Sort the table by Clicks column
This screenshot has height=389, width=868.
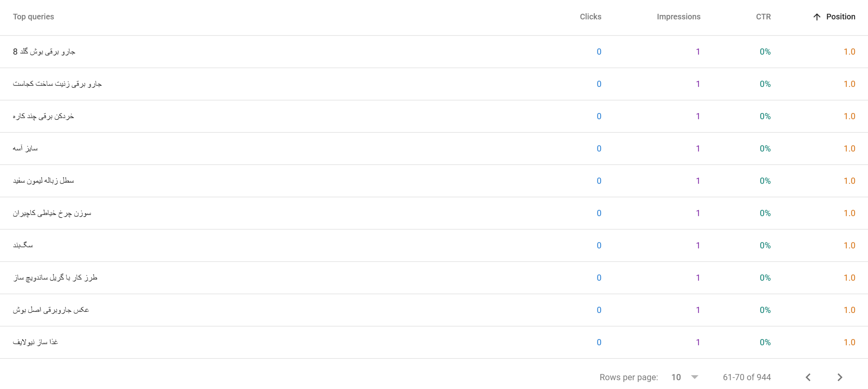coord(590,17)
